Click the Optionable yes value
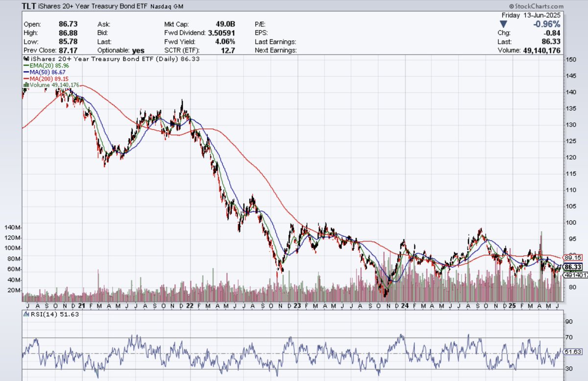 [139, 51]
